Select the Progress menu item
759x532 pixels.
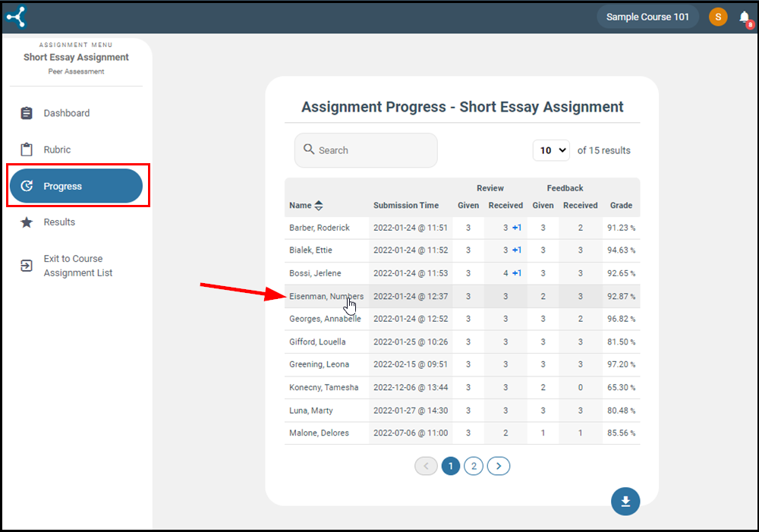click(x=75, y=186)
